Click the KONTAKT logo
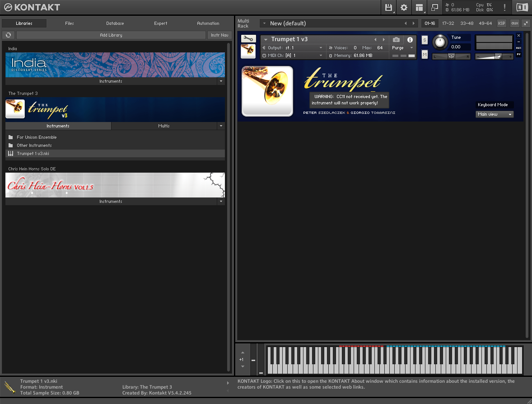Image resolution: width=532 pixels, height=404 pixels. pos(32,7)
